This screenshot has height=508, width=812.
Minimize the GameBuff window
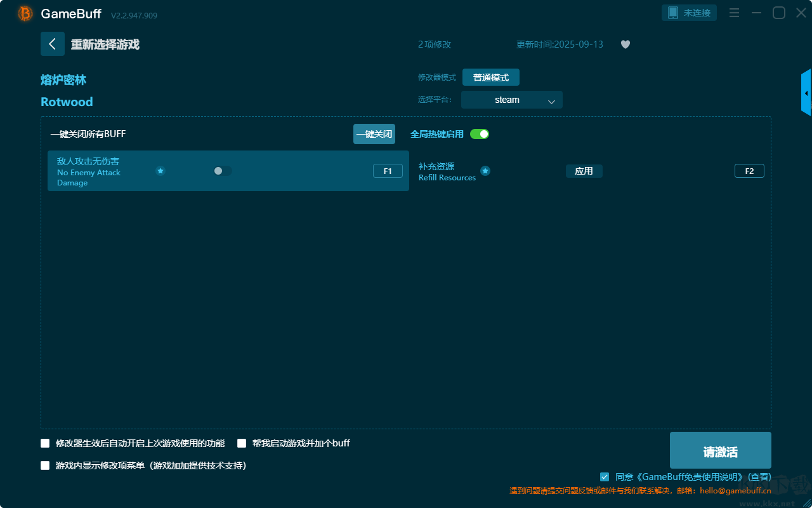[x=756, y=13]
